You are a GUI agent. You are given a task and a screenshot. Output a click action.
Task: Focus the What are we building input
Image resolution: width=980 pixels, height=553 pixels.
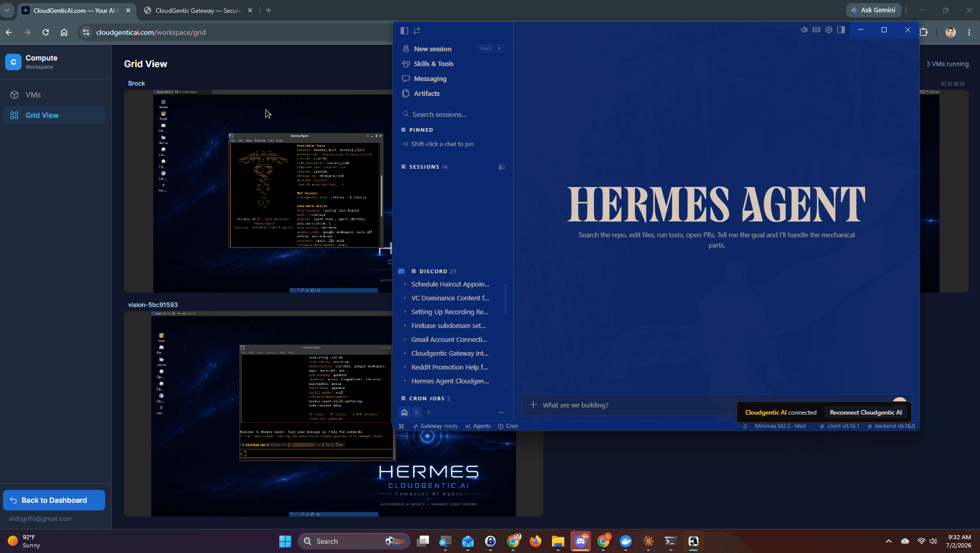636,405
